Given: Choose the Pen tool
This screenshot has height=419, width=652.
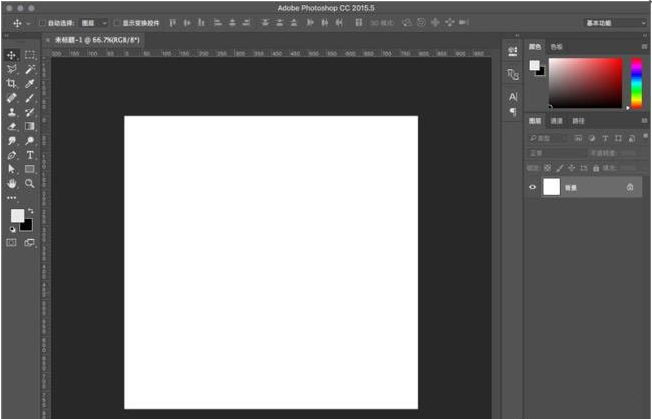Looking at the screenshot, I should point(12,155).
